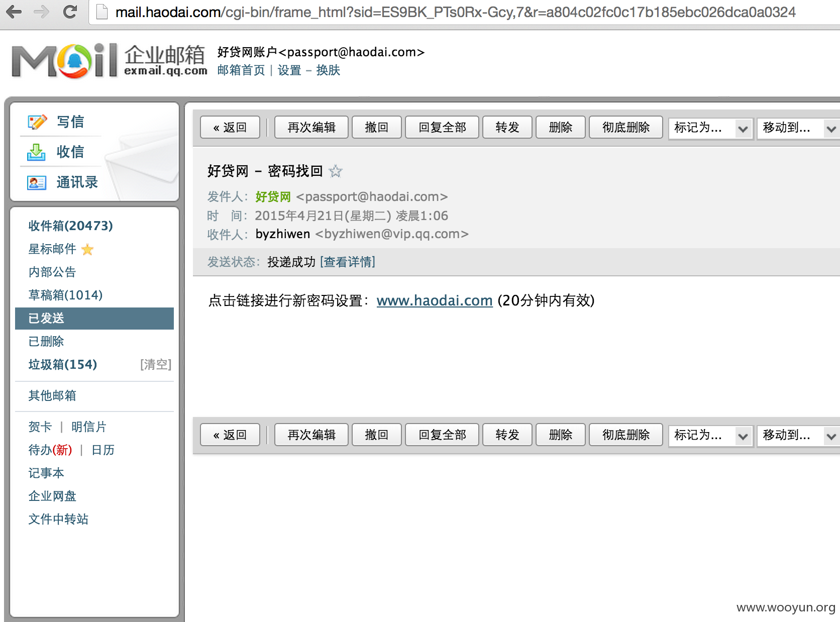Click [查看详情] delivery status link

point(348,262)
